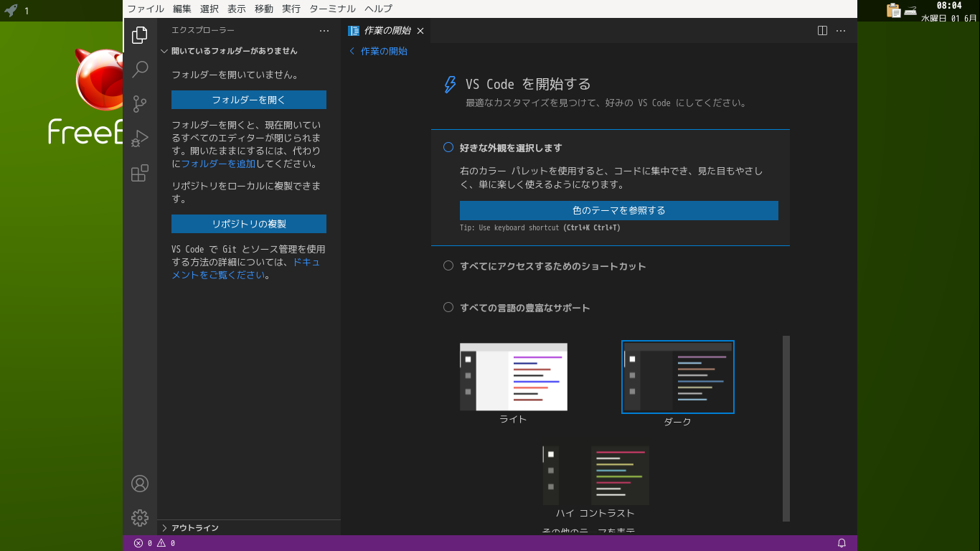Open the 表示 menu
This screenshot has width=980, height=551.
click(237, 9)
